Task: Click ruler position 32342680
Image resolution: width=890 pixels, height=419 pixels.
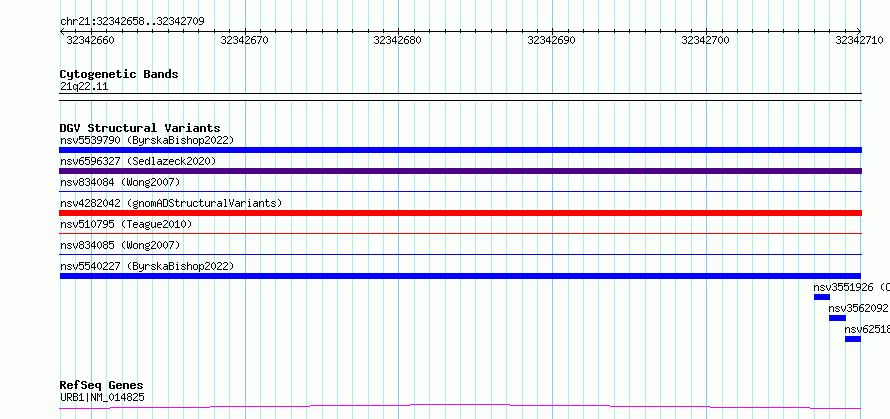Action: pos(398,40)
